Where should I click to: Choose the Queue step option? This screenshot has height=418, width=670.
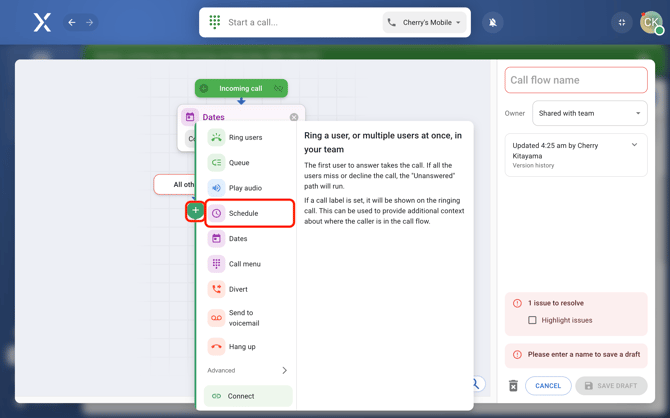click(238, 162)
